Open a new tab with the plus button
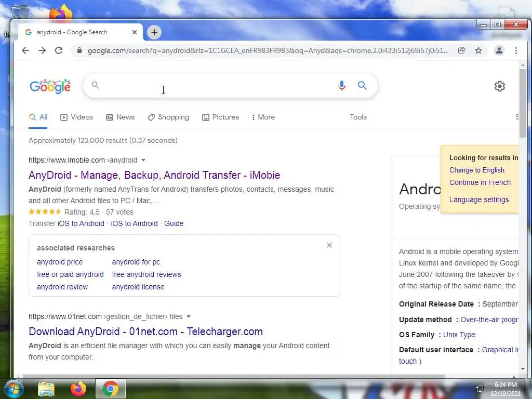 (x=154, y=32)
